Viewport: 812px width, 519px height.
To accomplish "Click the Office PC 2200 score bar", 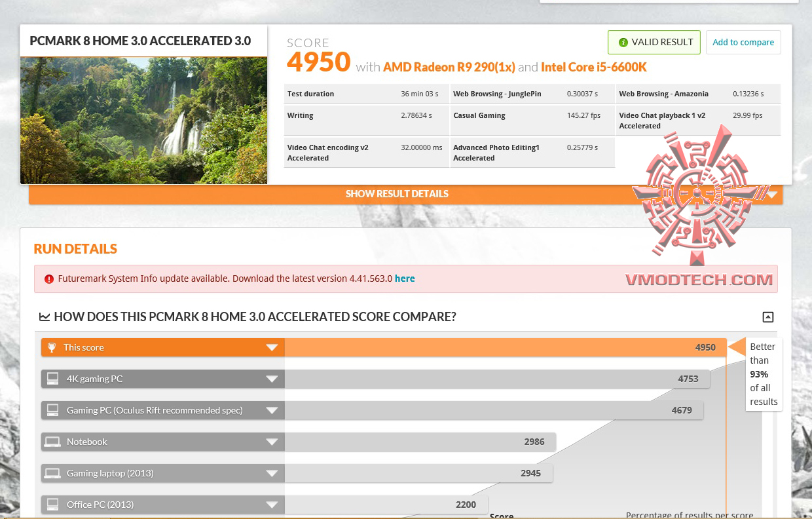I will pos(386,505).
